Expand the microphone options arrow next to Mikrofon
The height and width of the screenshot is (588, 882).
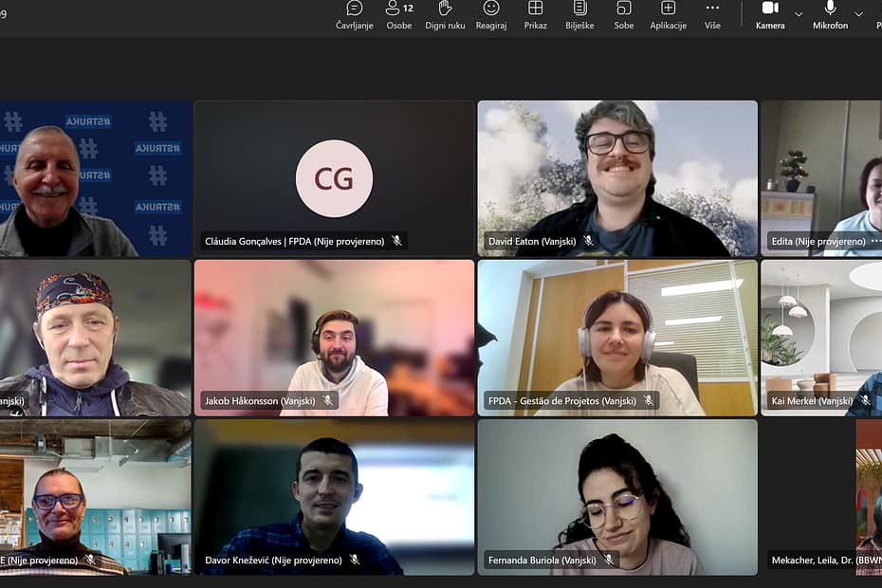tap(859, 14)
